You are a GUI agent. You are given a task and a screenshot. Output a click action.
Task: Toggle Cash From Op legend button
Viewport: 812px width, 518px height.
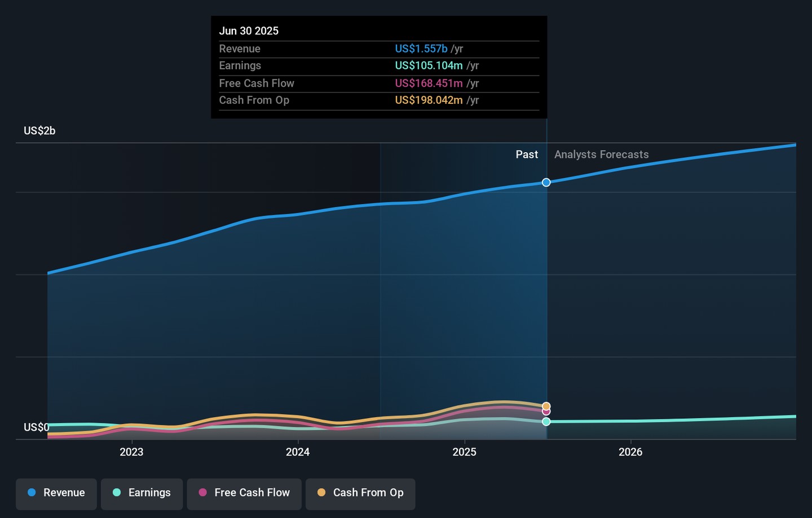(x=360, y=493)
